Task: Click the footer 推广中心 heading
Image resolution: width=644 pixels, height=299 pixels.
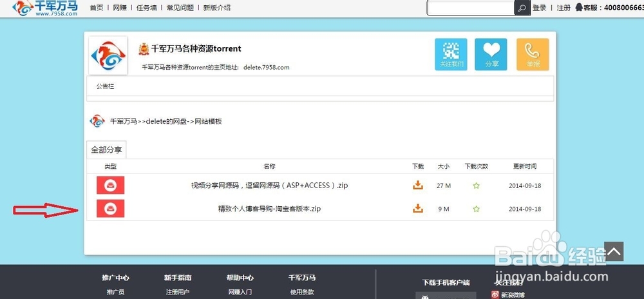Action: [x=115, y=278]
